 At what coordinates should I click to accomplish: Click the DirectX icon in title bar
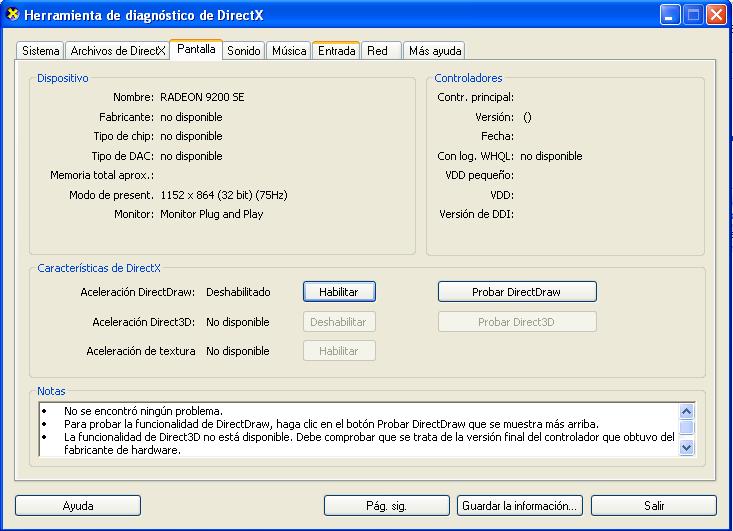pyautogui.click(x=13, y=16)
